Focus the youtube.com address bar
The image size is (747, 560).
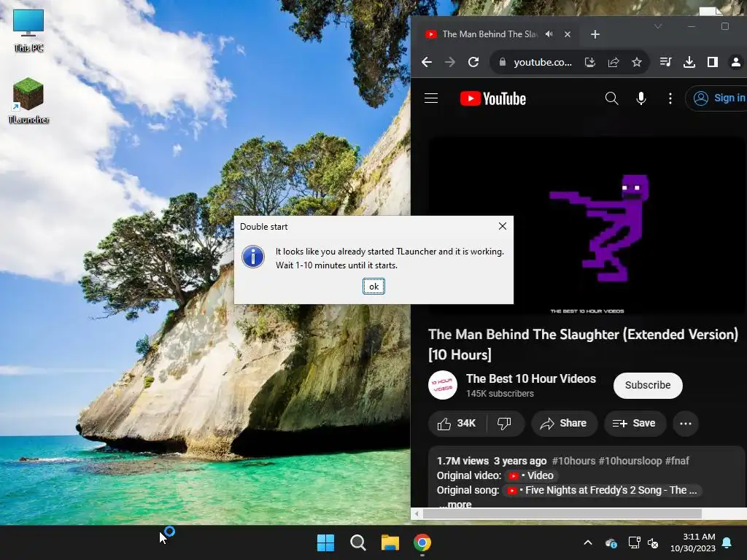(x=543, y=62)
